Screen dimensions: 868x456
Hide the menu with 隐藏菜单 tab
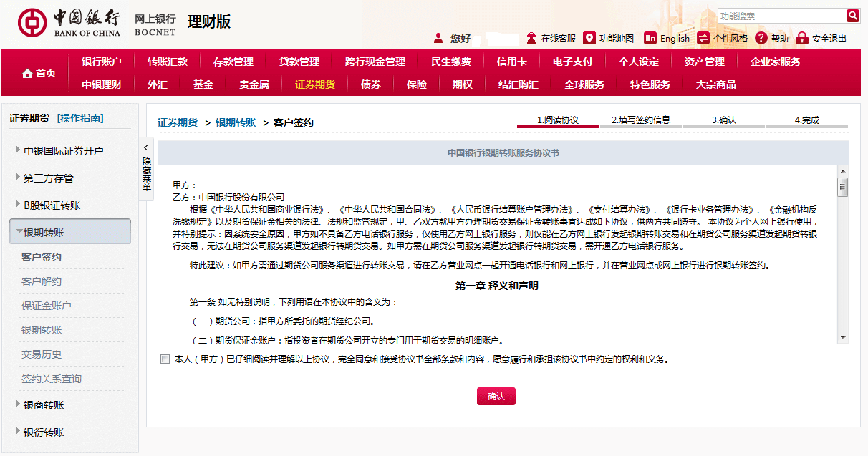click(x=146, y=169)
